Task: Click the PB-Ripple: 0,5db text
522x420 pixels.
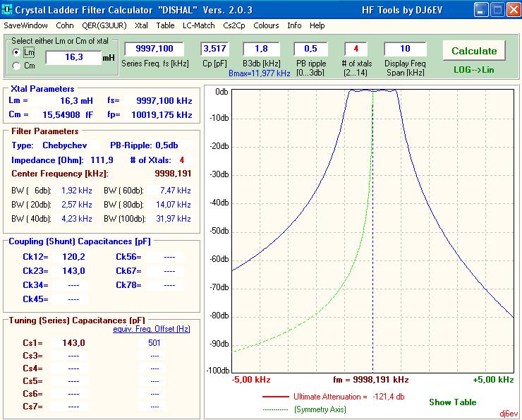Action: (x=144, y=145)
